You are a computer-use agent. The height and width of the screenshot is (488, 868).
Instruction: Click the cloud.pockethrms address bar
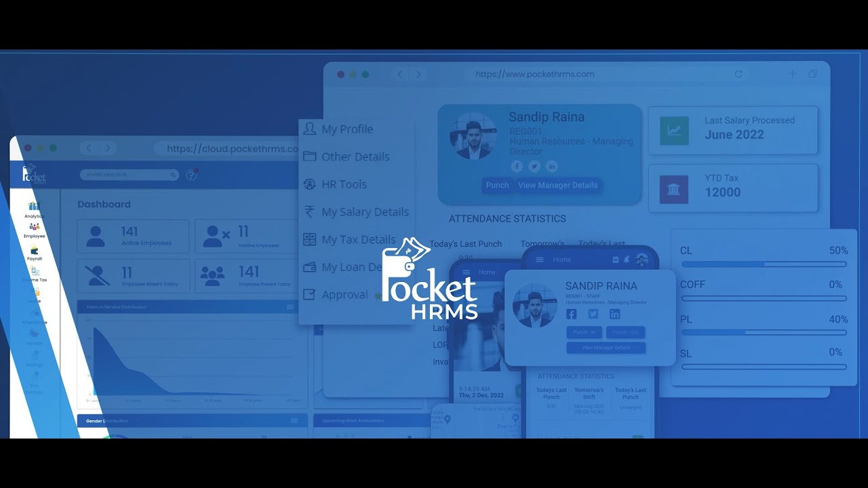coord(226,148)
